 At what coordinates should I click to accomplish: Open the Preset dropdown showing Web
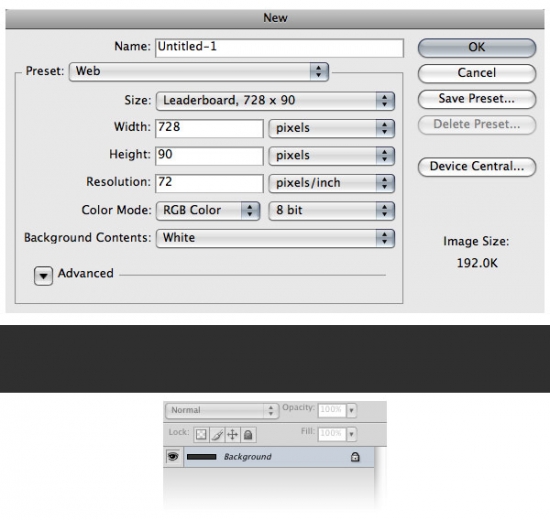click(x=199, y=72)
